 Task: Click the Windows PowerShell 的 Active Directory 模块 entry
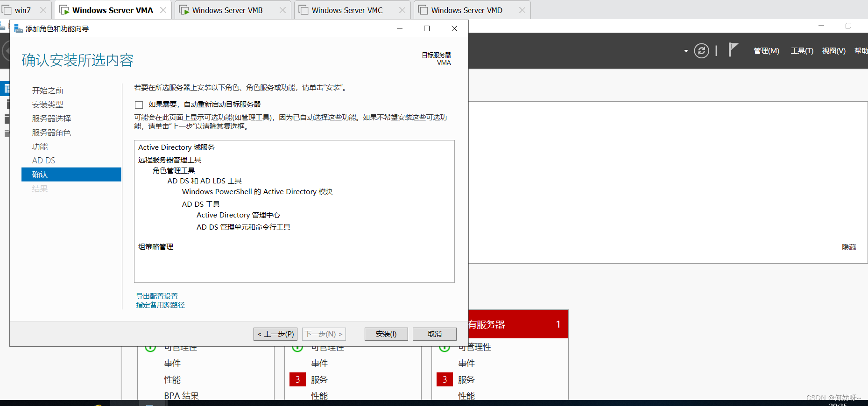point(257,192)
